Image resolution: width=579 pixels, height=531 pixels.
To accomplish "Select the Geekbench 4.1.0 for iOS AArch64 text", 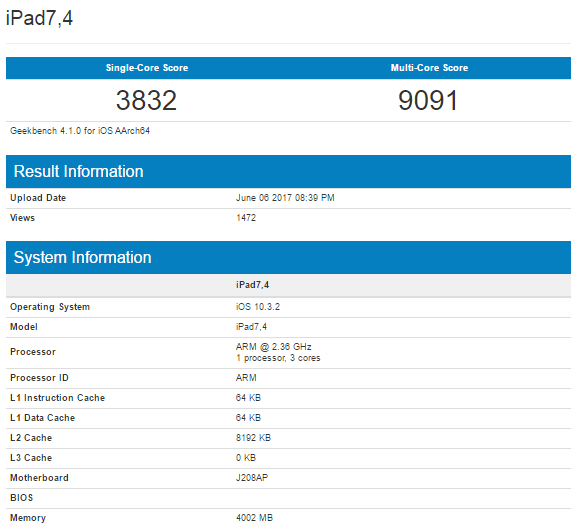I will click(80, 131).
